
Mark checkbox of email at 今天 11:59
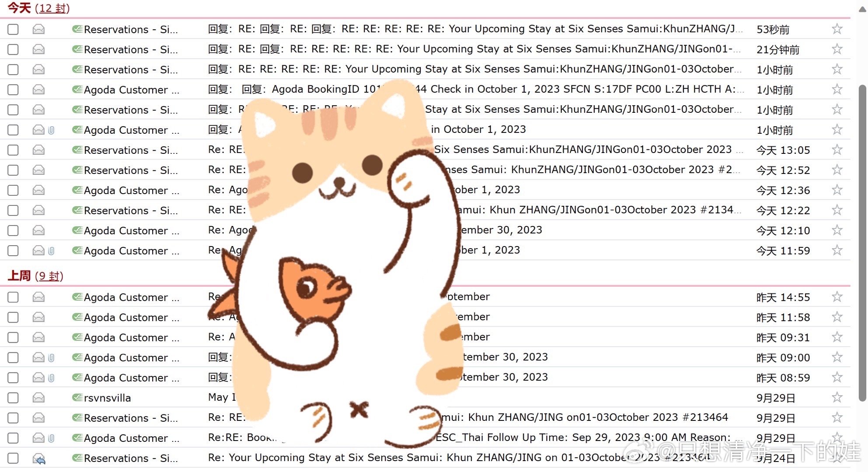click(x=13, y=250)
